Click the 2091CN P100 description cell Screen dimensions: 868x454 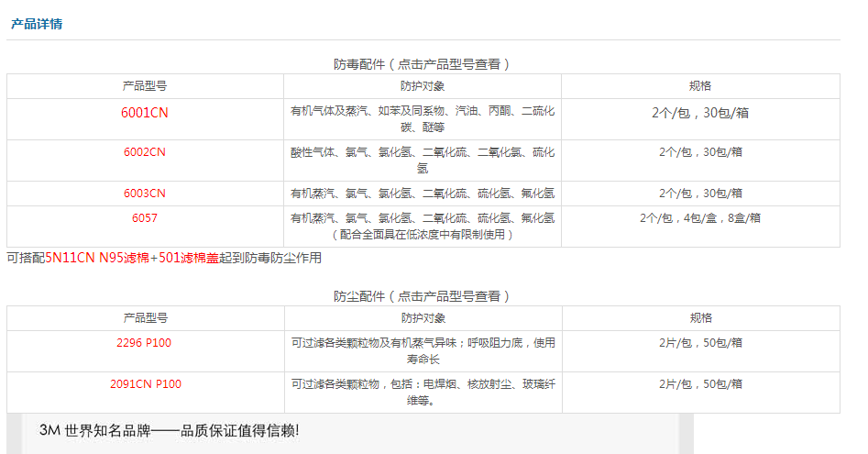[423, 393]
